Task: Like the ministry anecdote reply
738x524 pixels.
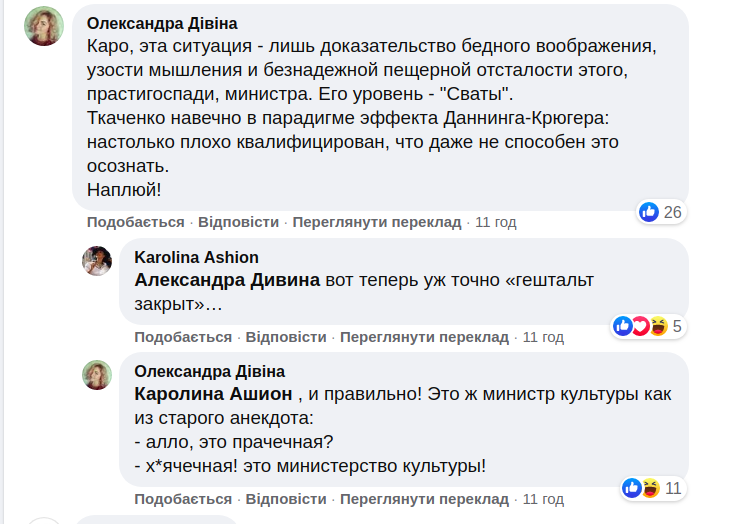Action: point(183,499)
